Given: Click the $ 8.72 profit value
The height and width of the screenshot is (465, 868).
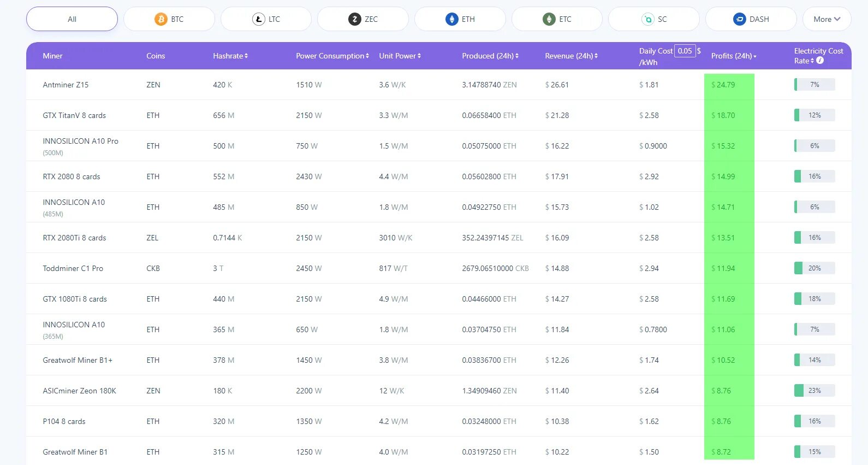Looking at the screenshot, I should 721,452.
